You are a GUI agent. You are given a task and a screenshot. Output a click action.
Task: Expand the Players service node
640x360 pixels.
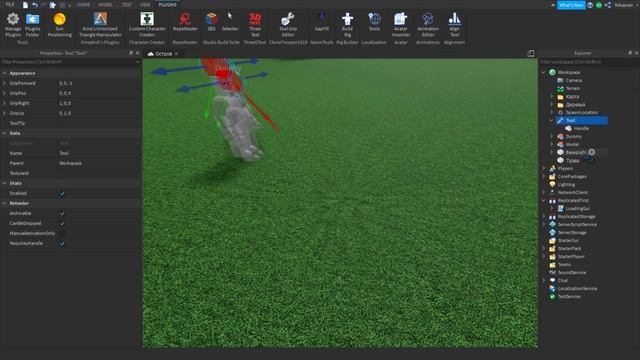pos(543,168)
